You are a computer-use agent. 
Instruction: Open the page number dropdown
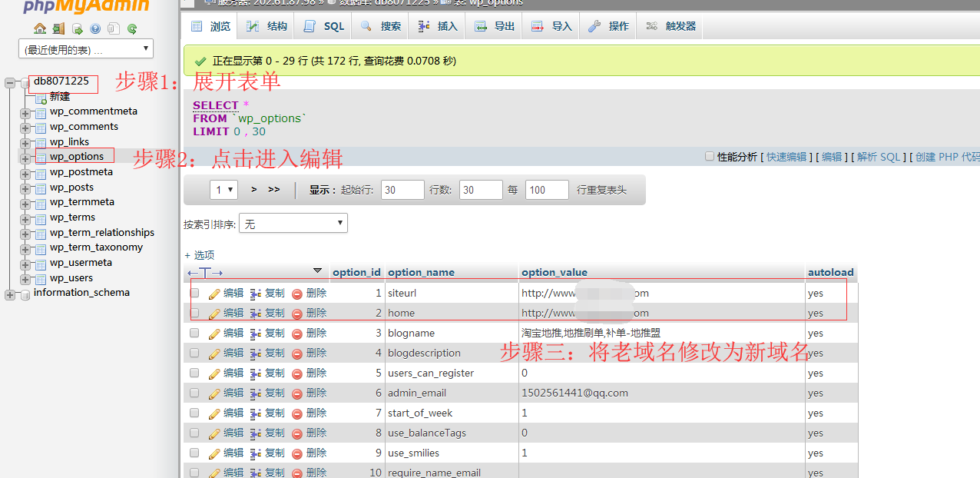click(x=223, y=190)
